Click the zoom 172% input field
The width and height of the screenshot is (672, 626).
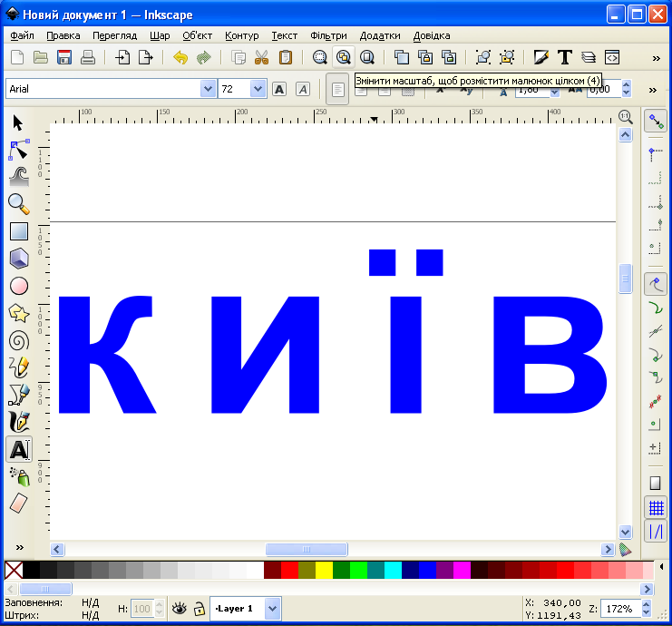[619, 609]
